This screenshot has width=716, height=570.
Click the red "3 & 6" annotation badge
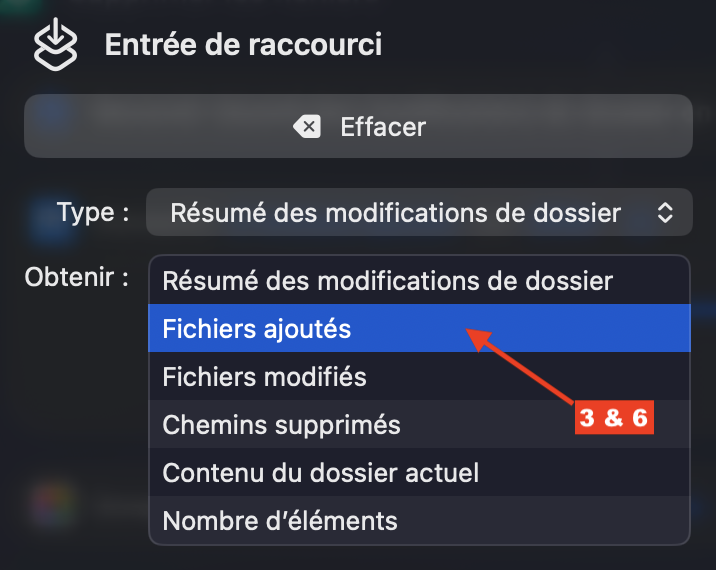(x=614, y=419)
